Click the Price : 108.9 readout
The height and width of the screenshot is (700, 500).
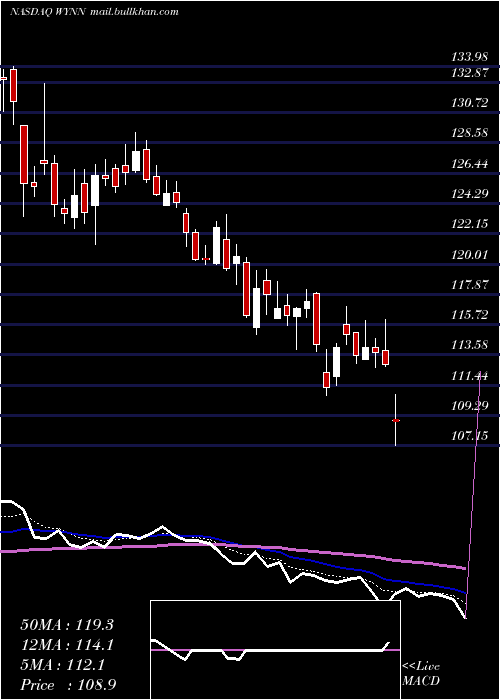click(x=68, y=685)
